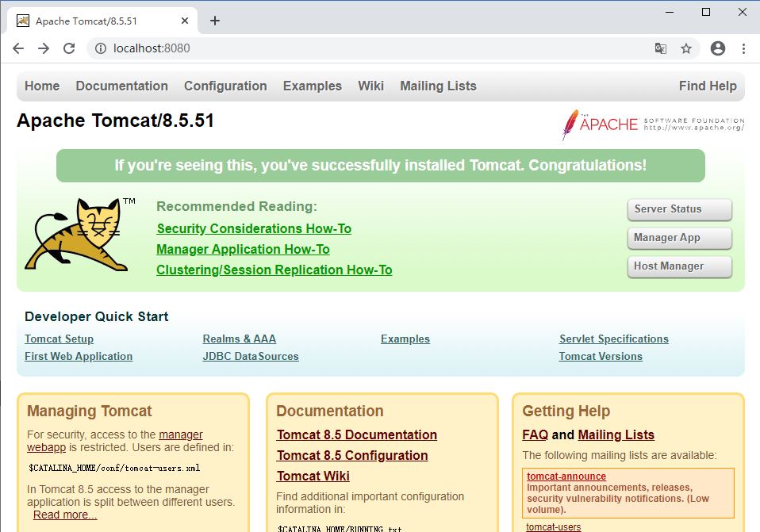
Task: Open a new tab with the plus icon
Action: pos(215,21)
